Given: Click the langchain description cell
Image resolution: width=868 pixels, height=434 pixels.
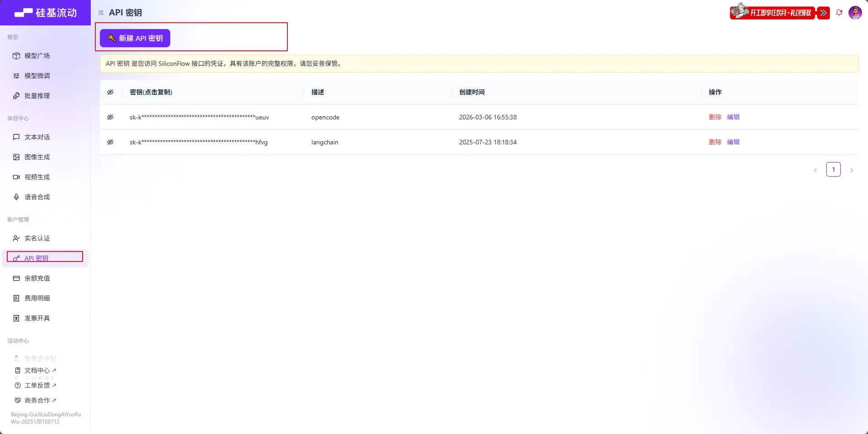Looking at the screenshot, I should (325, 142).
